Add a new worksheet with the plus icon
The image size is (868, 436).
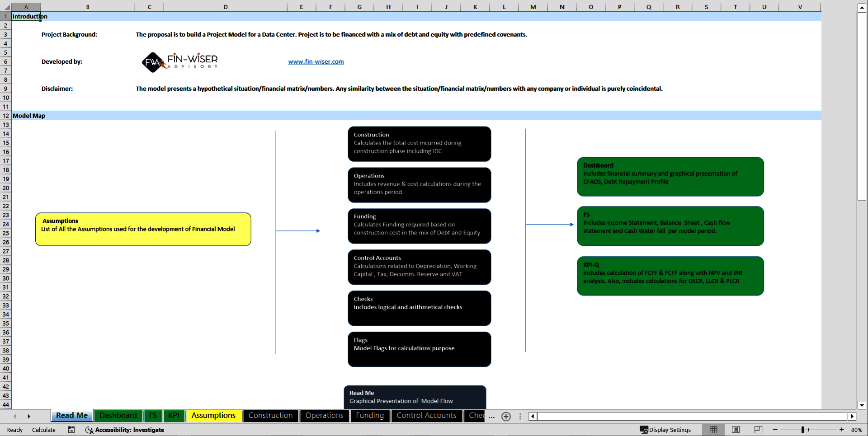tap(506, 417)
